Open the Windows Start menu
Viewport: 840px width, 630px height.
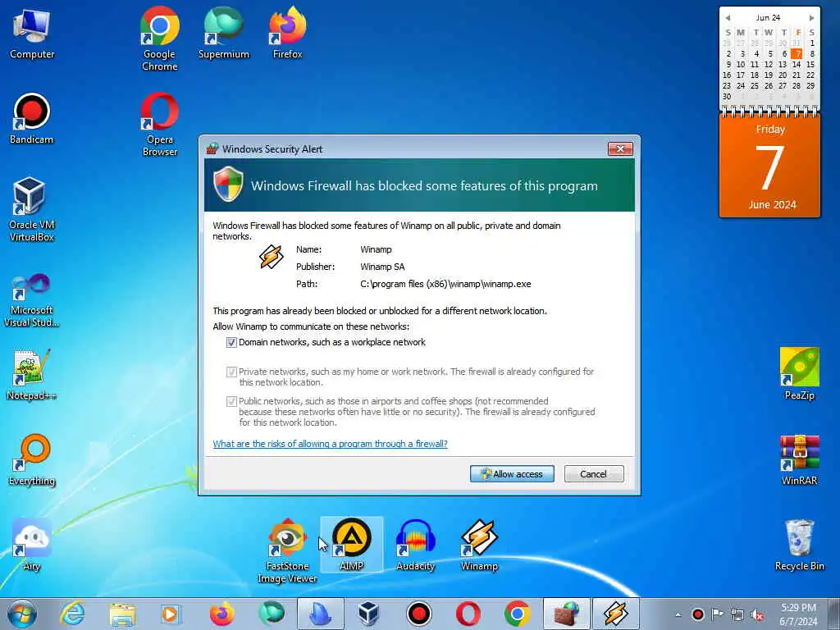22,614
